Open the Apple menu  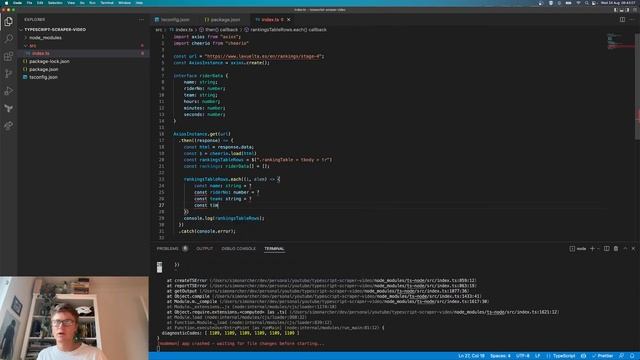tap(6, 3)
